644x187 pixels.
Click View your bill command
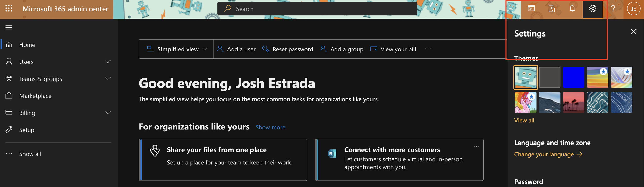pos(393,49)
